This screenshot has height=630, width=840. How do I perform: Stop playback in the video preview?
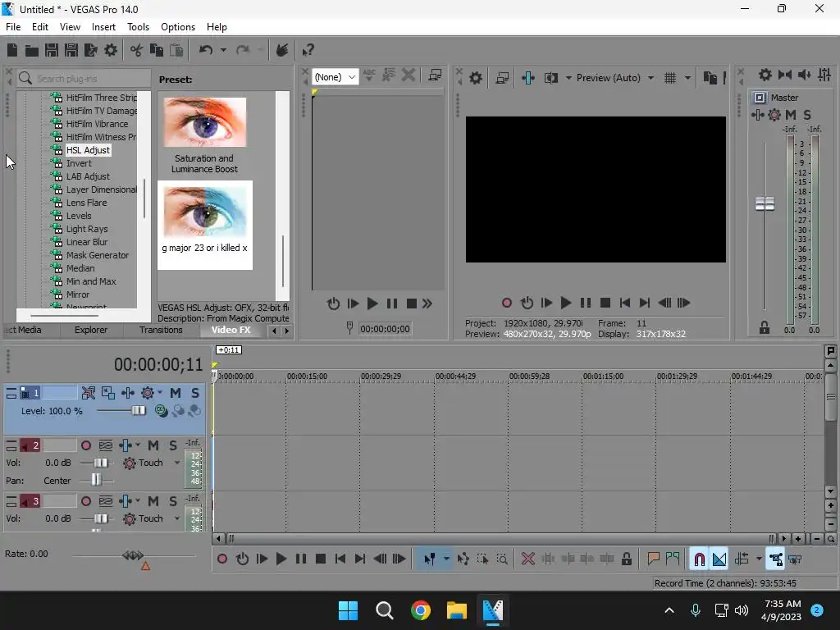coord(605,304)
